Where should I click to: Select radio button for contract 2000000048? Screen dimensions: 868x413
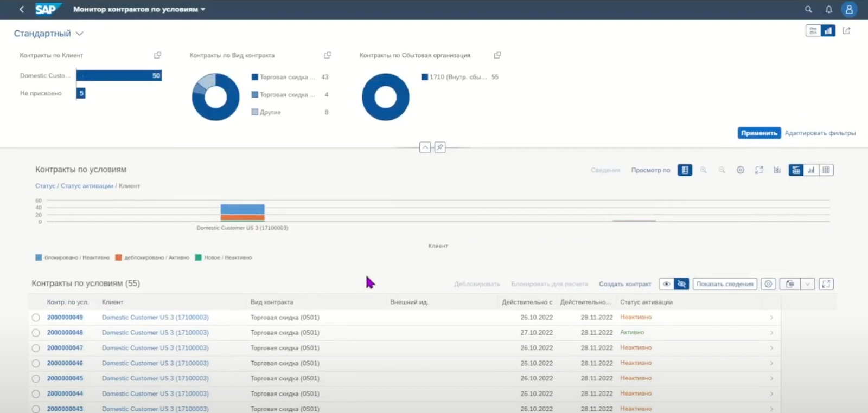tap(36, 333)
